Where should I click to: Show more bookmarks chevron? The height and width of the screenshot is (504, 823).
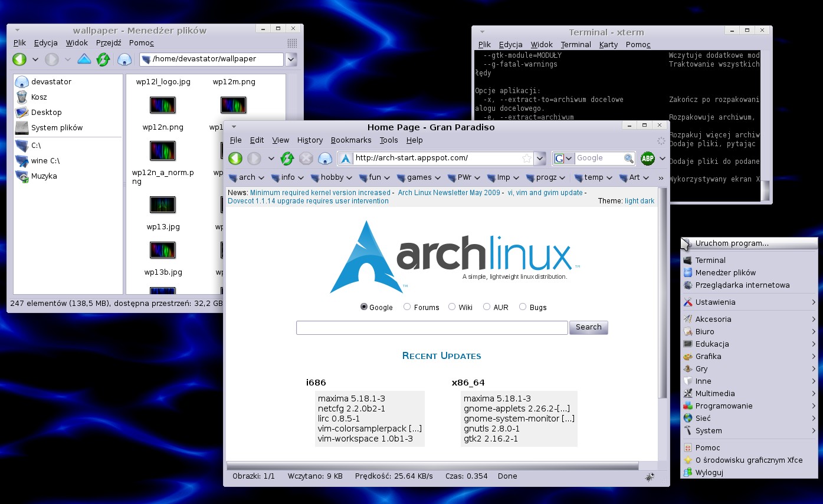pyautogui.click(x=661, y=177)
